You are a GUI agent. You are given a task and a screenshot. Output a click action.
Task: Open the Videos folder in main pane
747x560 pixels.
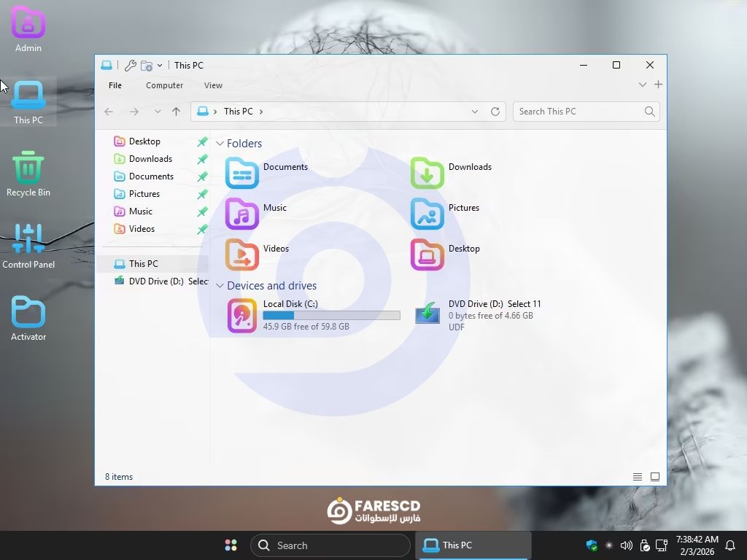tap(242, 255)
